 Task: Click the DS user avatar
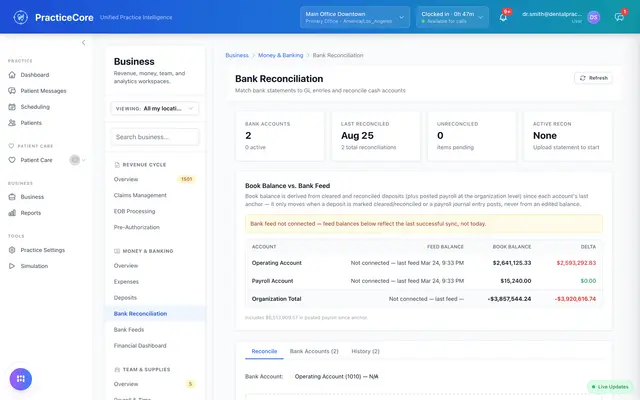coord(593,17)
